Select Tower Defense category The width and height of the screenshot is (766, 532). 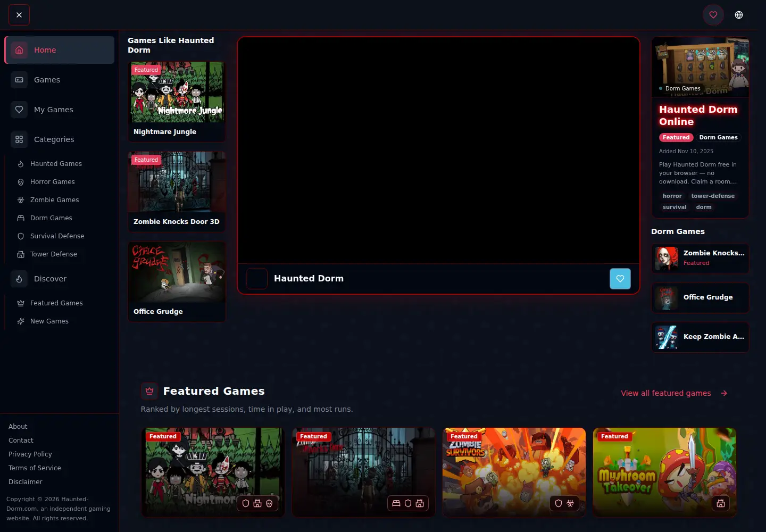(x=63, y=254)
